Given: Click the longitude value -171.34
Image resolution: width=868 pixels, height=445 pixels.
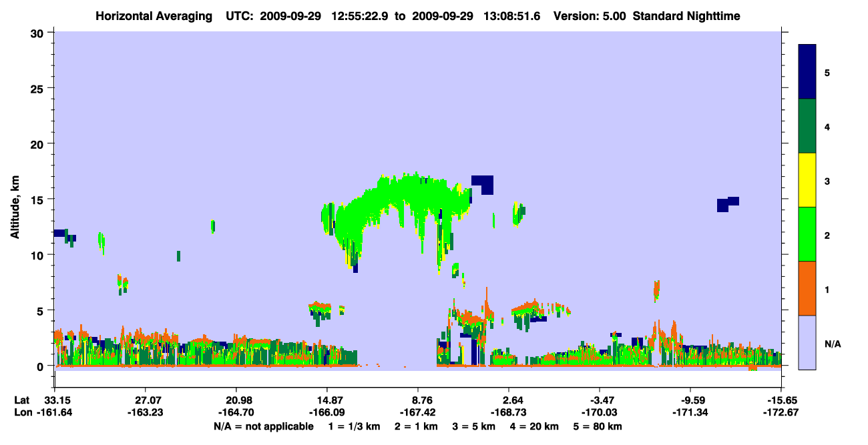Looking at the screenshot, I should pos(690,413).
